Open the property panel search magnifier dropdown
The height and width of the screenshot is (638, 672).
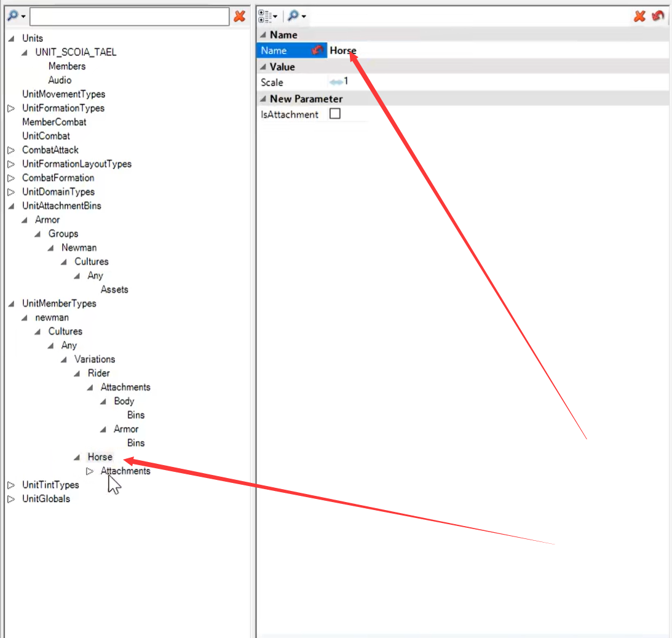pyautogui.click(x=296, y=16)
